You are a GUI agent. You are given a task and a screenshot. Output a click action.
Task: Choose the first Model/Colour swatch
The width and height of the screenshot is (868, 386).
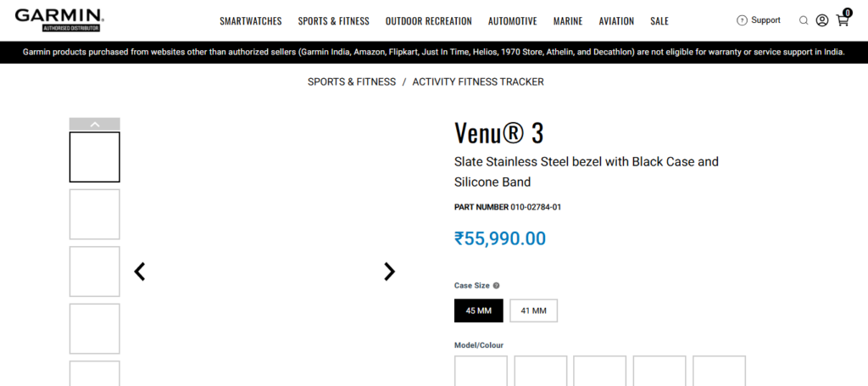(x=481, y=372)
